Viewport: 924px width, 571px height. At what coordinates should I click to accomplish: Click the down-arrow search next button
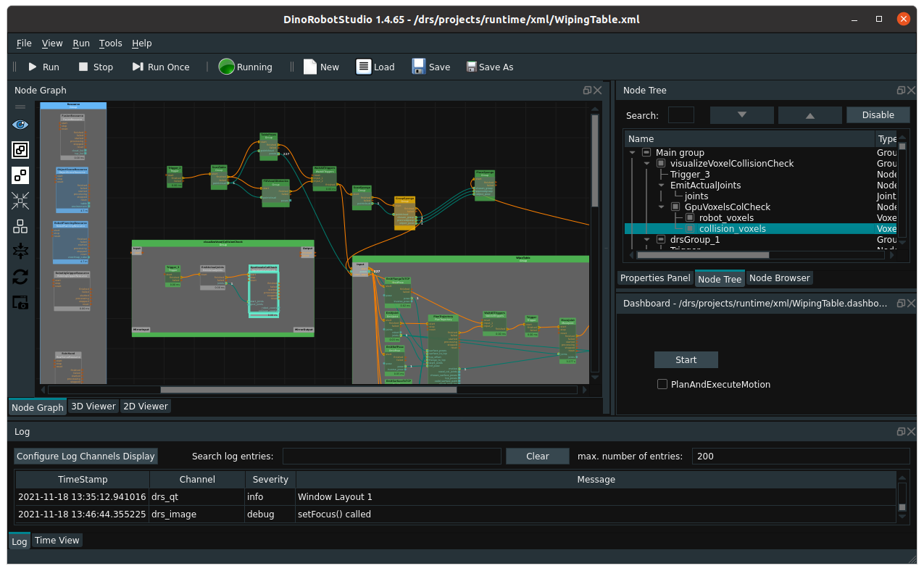coord(741,114)
